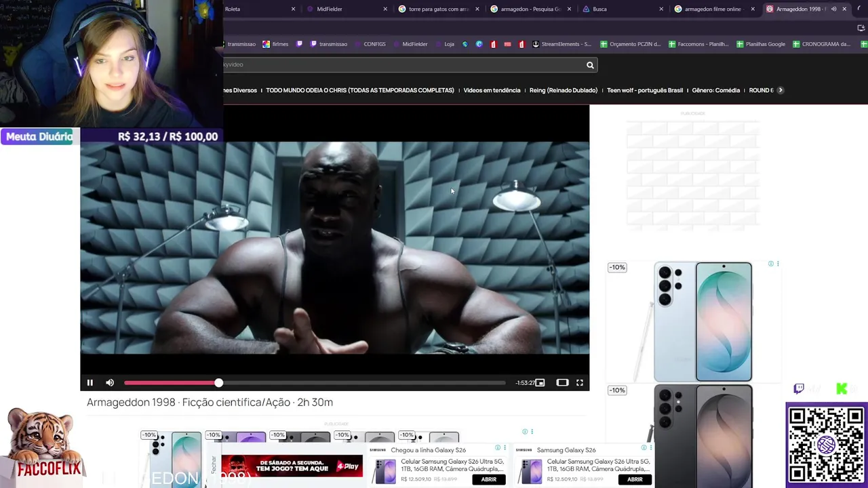
Task: Click the video frame to toggle playback
Action: [x=334, y=247]
